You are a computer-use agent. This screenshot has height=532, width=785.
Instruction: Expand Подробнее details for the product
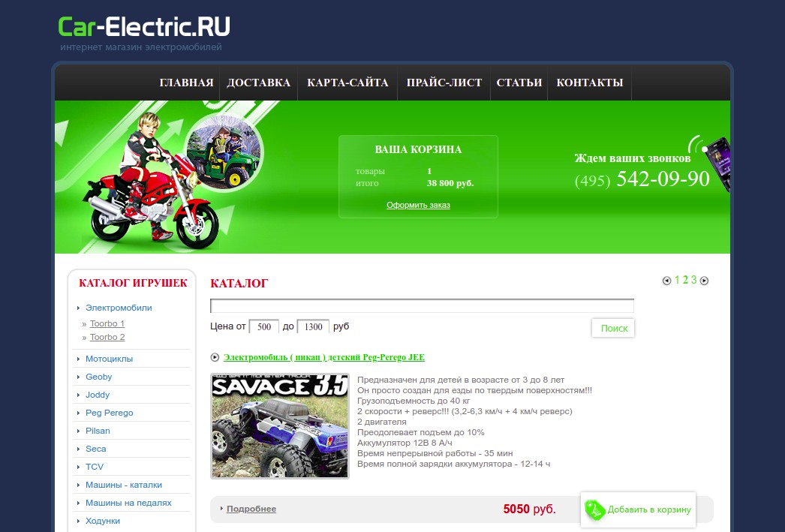point(251,509)
